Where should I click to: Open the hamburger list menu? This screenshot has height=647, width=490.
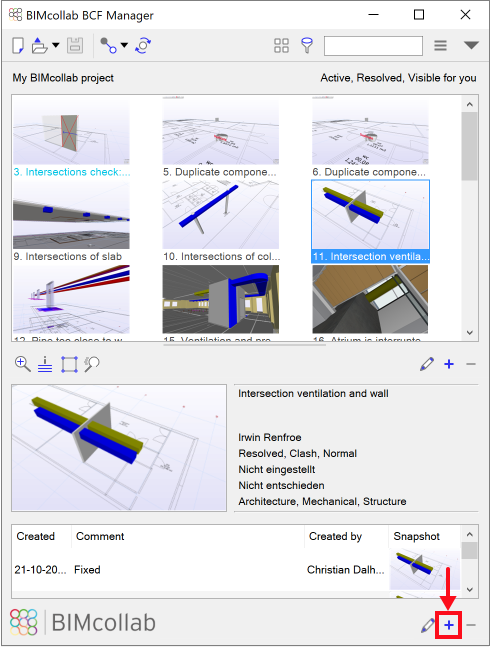[441, 45]
